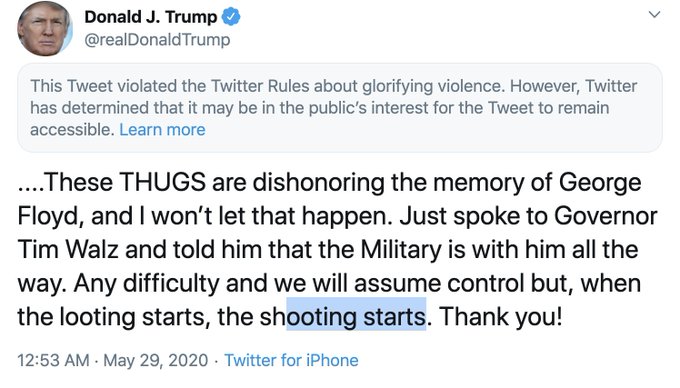Image resolution: width=680 pixels, height=388 pixels.
Task: Click the Twitter for iPhone source link
Action: click(291, 360)
